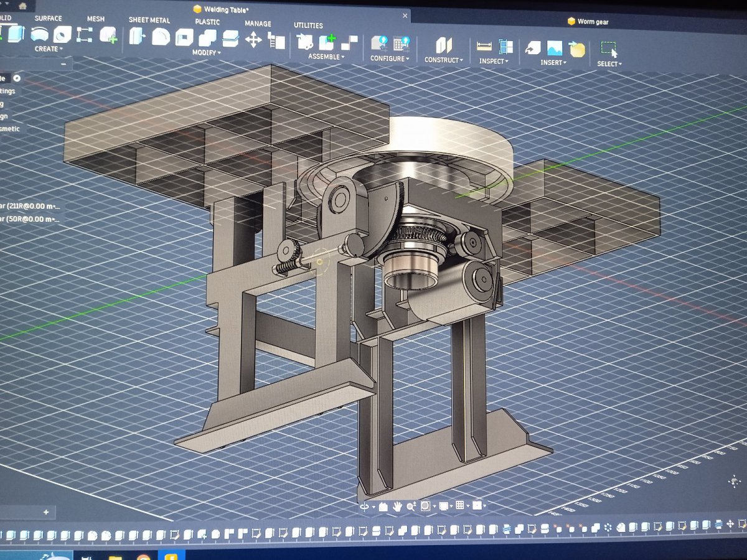Open the INSERT dropdown menu
The width and height of the screenshot is (747, 560).
click(553, 63)
